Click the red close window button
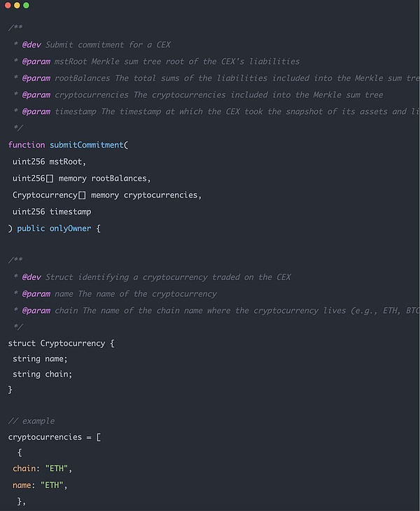This screenshot has height=511, width=420. pyautogui.click(x=8, y=6)
